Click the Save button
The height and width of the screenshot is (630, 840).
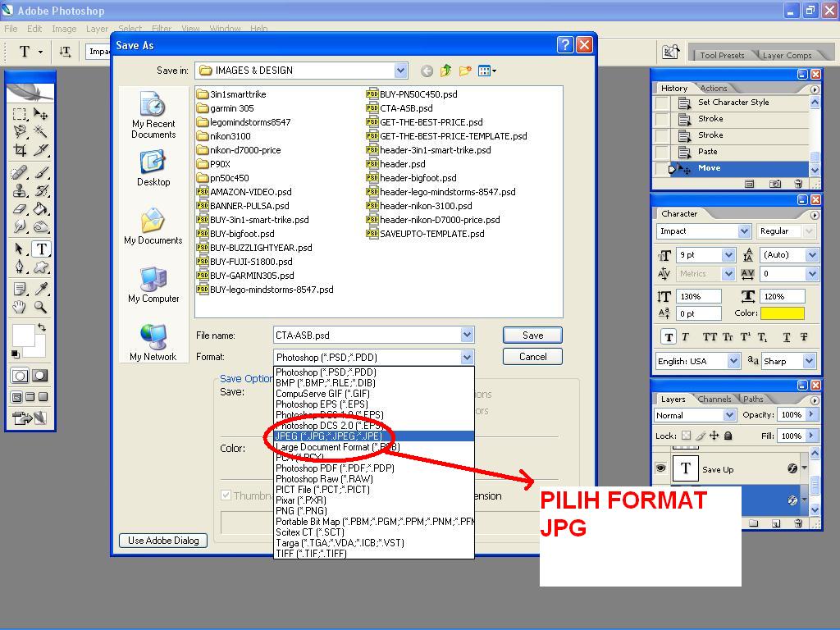[532, 335]
